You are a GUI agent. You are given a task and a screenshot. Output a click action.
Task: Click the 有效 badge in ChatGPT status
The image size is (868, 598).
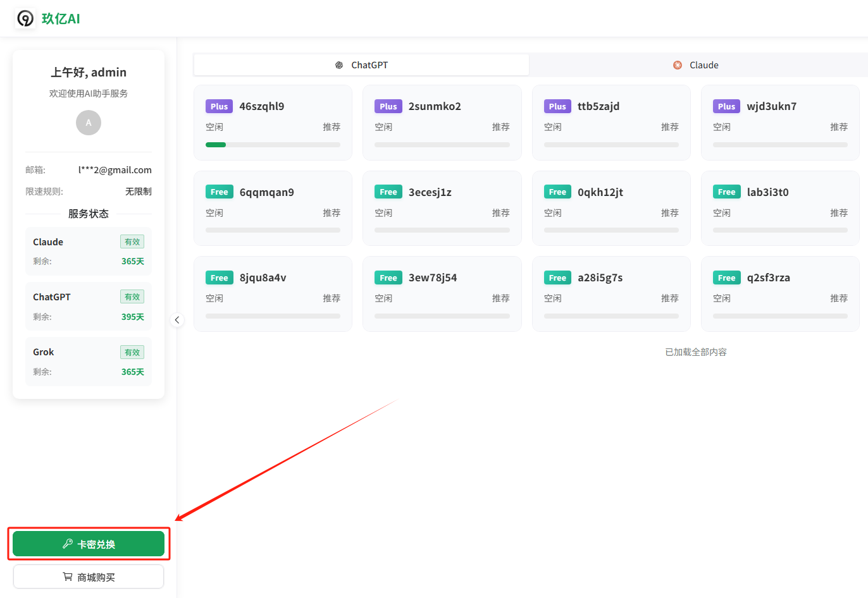point(132,296)
